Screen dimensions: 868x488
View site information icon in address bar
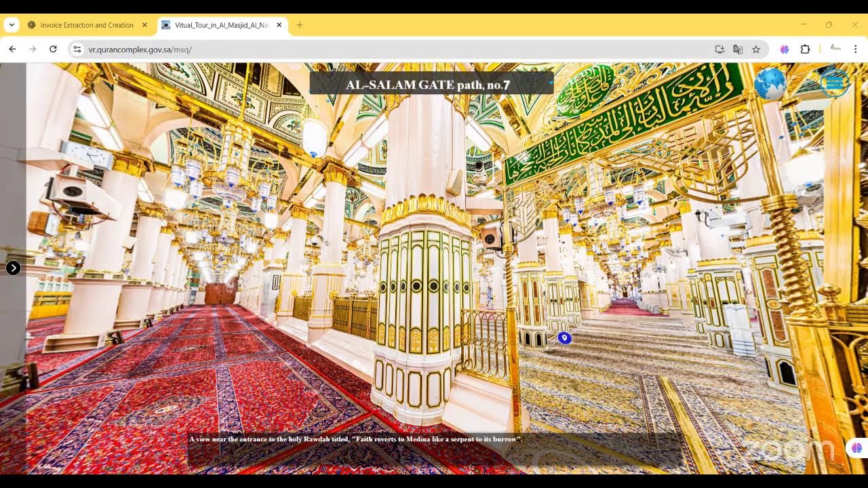click(77, 49)
